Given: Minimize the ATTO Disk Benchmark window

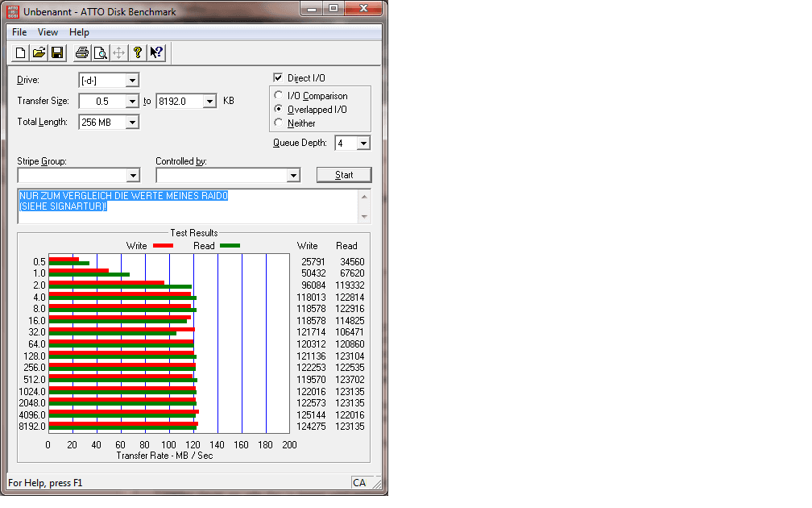Looking at the screenshot, I should pyautogui.click(x=312, y=9).
